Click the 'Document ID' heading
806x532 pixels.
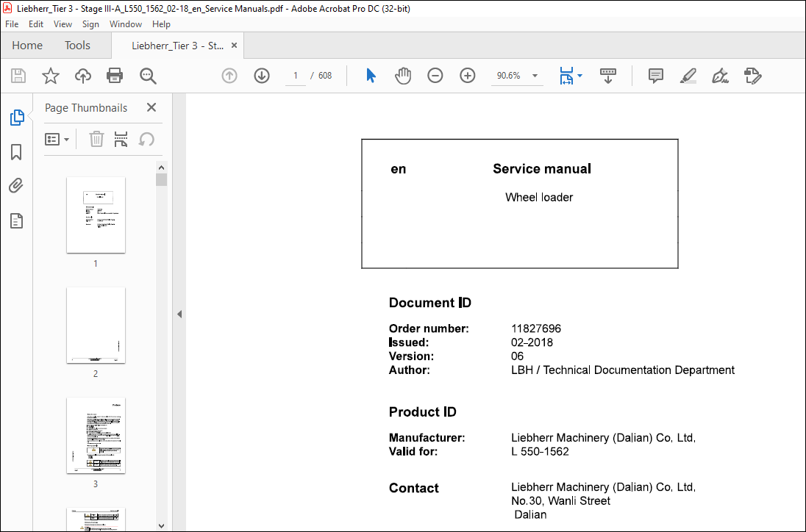430,303
